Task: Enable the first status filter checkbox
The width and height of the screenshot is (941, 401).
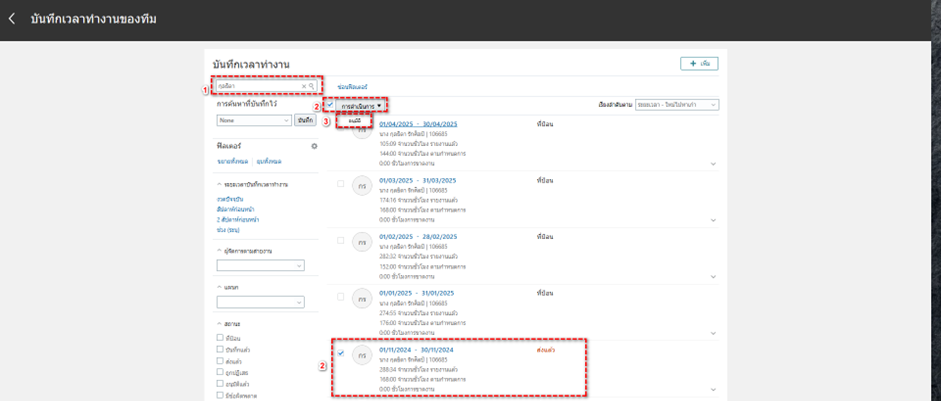Action: [x=220, y=338]
